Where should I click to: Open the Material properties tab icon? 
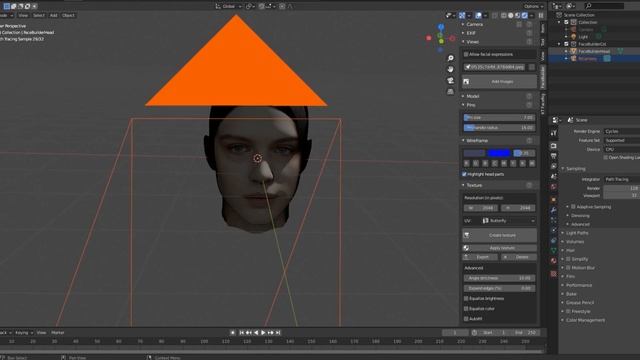click(553, 261)
